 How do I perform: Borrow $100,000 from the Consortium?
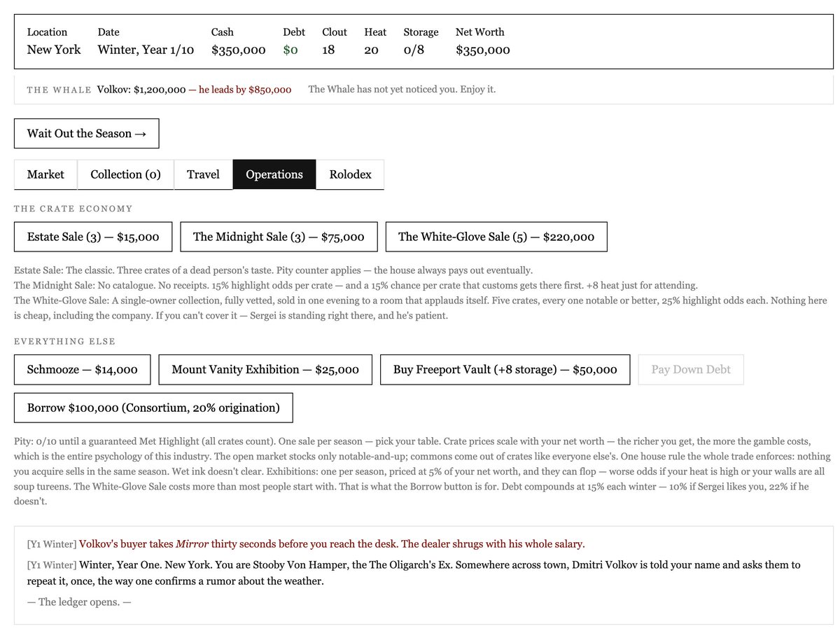tap(153, 408)
